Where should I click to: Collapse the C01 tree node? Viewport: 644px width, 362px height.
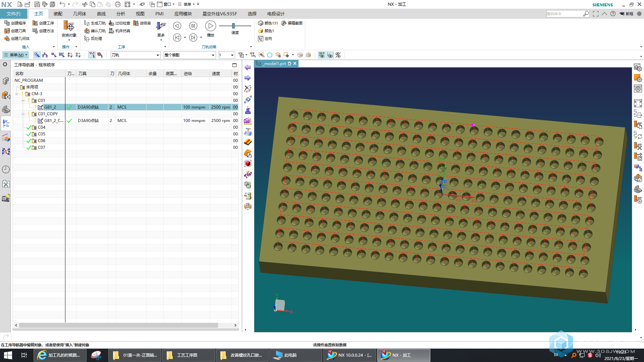(x=23, y=101)
